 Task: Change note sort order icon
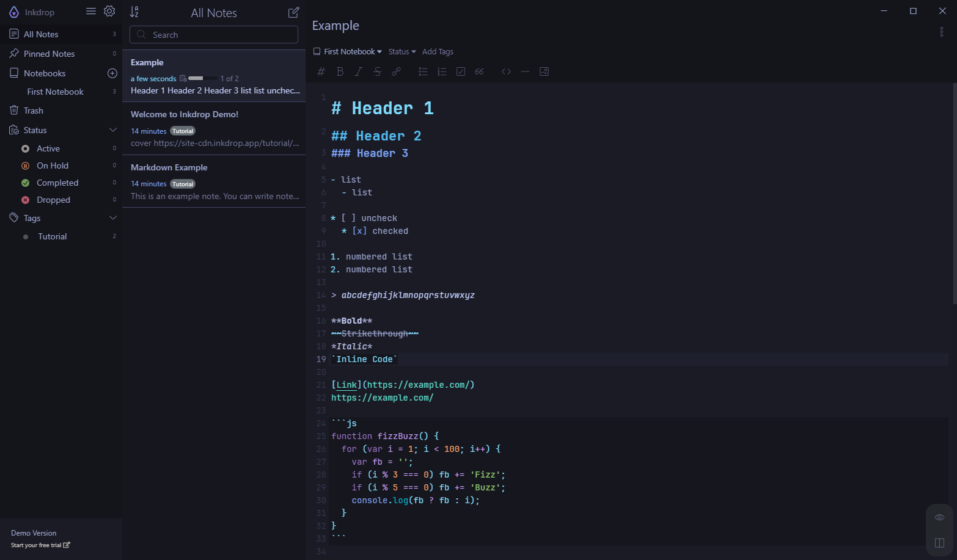point(134,12)
